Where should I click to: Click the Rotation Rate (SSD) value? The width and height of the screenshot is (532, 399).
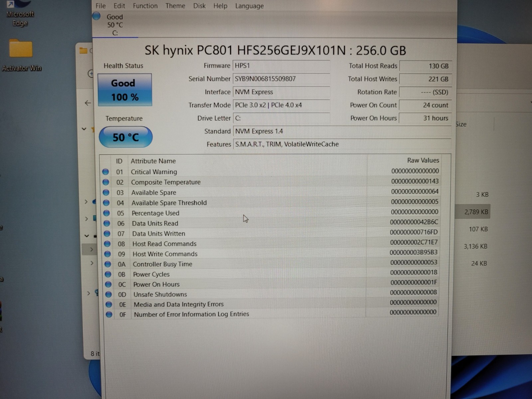coord(425,92)
